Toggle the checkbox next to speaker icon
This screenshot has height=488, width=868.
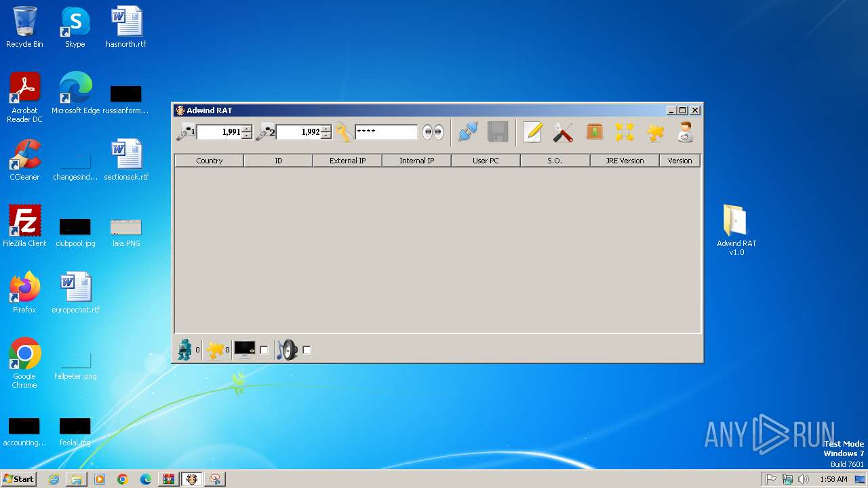coord(307,350)
